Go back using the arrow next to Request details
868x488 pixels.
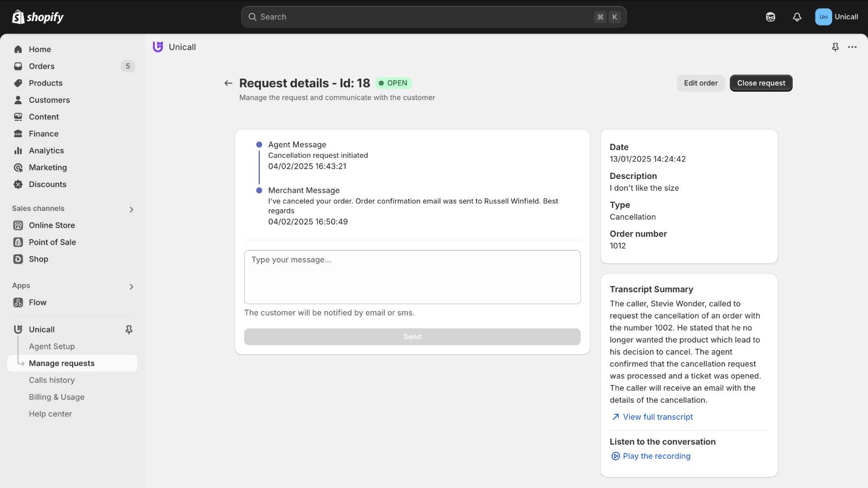(228, 83)
